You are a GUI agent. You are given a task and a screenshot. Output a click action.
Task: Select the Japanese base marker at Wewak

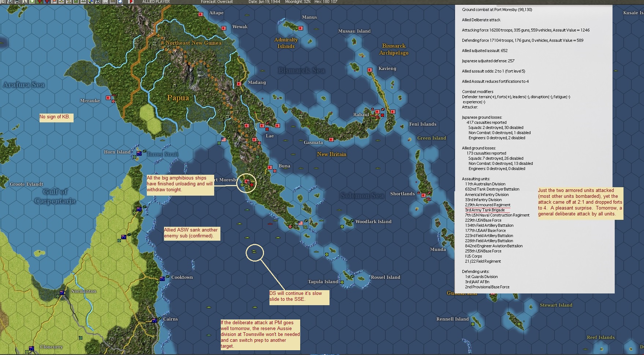[223, 28]
